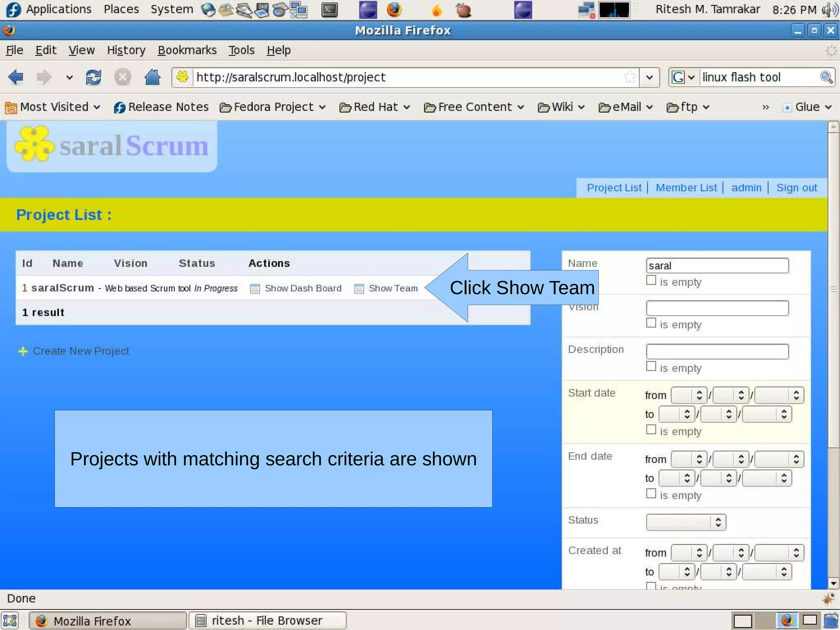Screen dimensions: 840x630
Task: Click Sign out
Action: pyautogui.click(x=797, y=188)
